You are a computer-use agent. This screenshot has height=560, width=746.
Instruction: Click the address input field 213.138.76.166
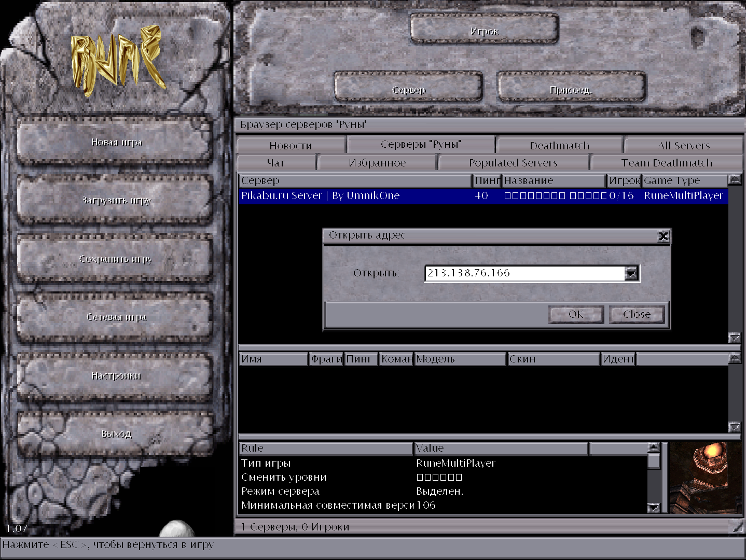(x=524, y=273)
